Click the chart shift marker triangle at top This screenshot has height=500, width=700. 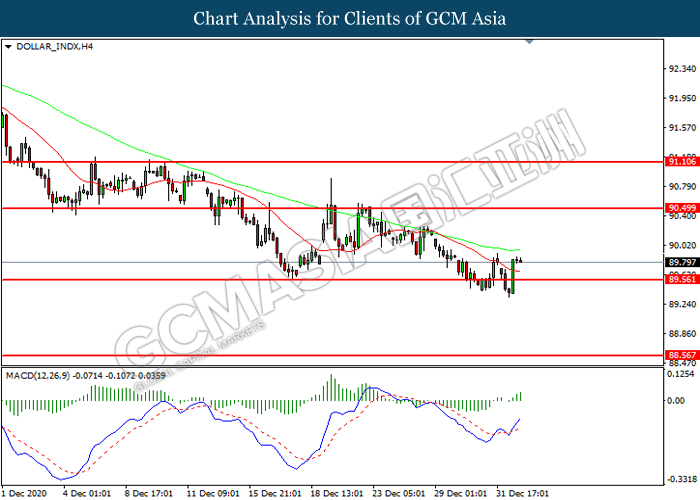[529, 42]
